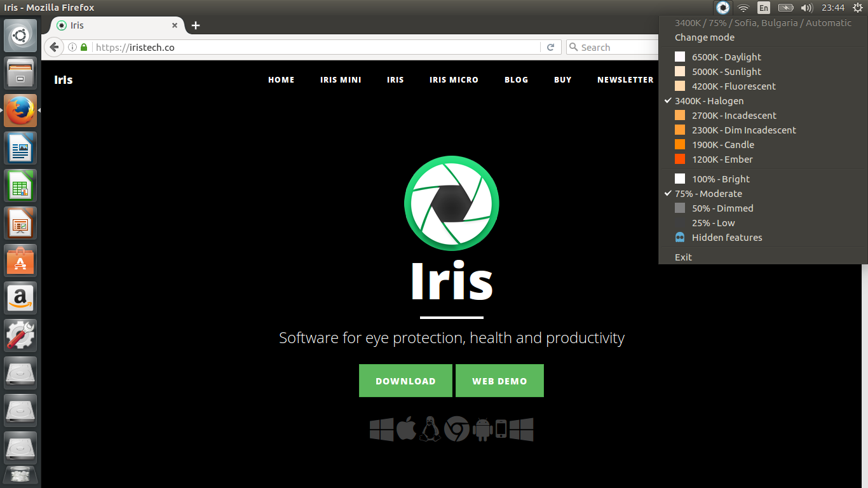Click the Iris site logo text

coord(64,80)
